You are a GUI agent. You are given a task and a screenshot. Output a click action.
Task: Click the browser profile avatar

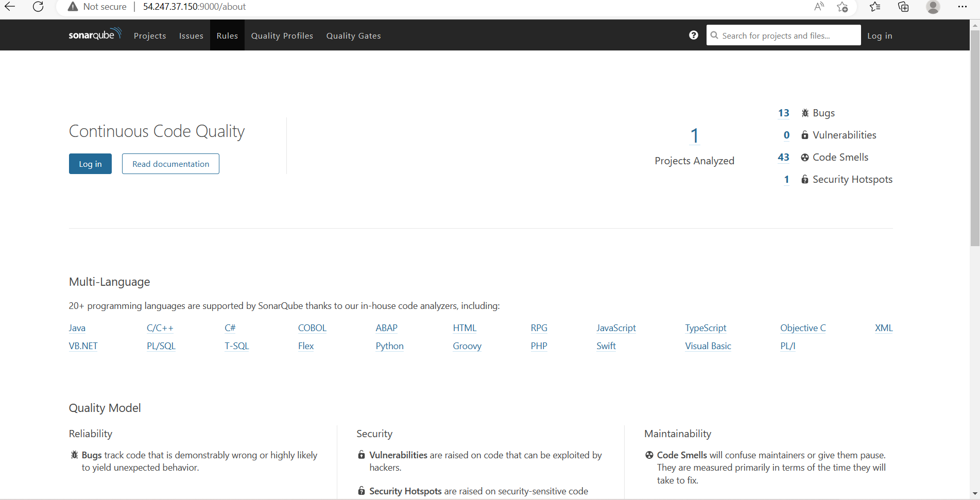pyautogui.click(x=933, y=7)
